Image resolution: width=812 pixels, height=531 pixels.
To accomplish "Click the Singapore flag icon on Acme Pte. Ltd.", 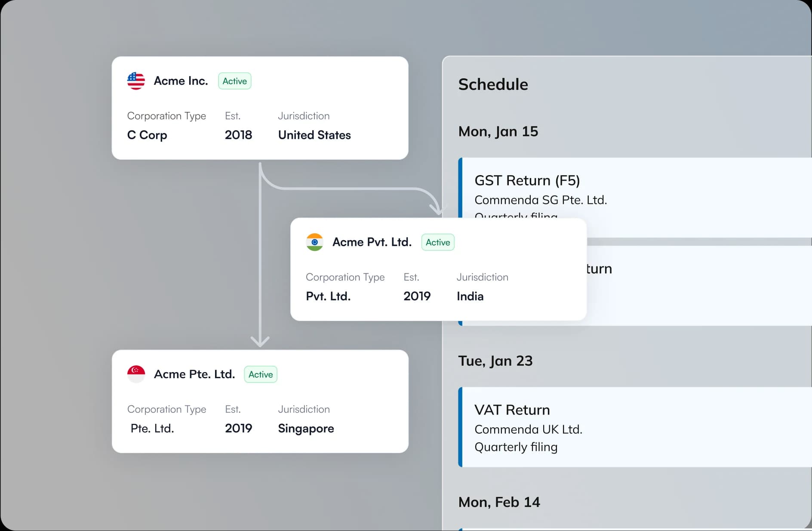I will 136,374.
